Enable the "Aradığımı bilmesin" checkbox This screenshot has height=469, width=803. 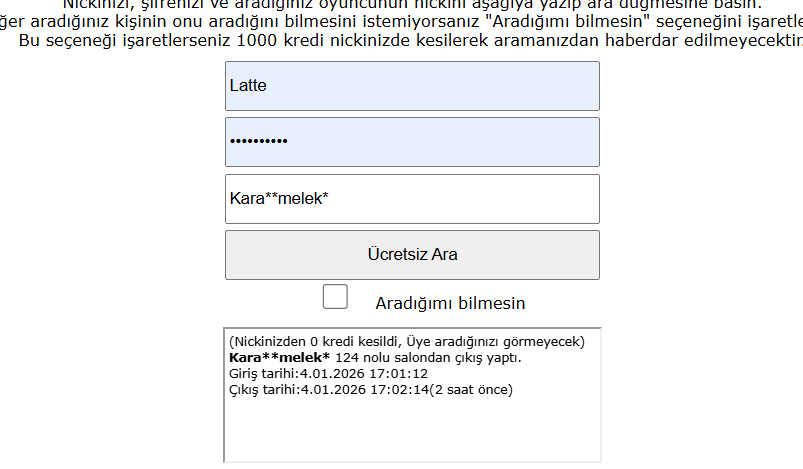(x=335, y=296)
